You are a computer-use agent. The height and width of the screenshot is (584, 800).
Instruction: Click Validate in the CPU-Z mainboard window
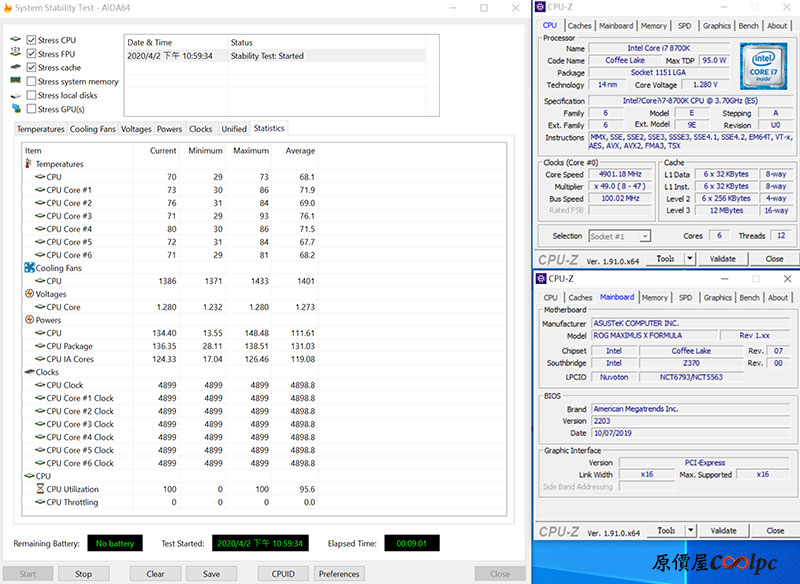724,530
